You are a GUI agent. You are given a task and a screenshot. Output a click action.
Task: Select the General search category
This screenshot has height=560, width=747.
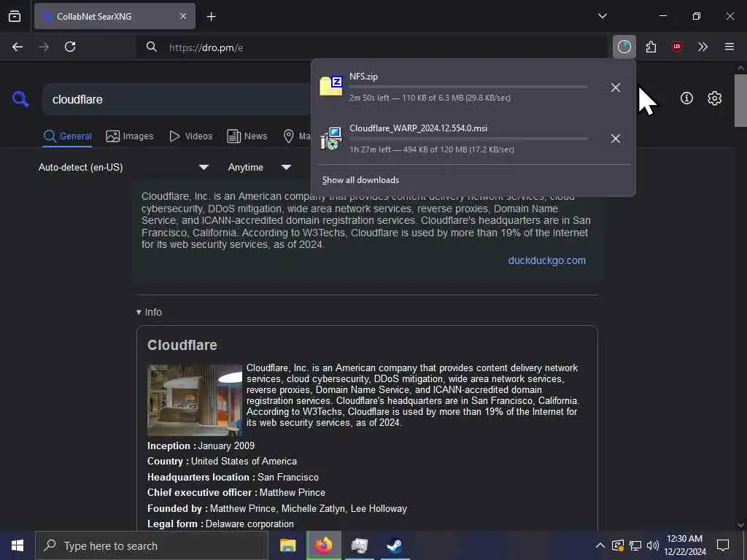pos(68,136)
